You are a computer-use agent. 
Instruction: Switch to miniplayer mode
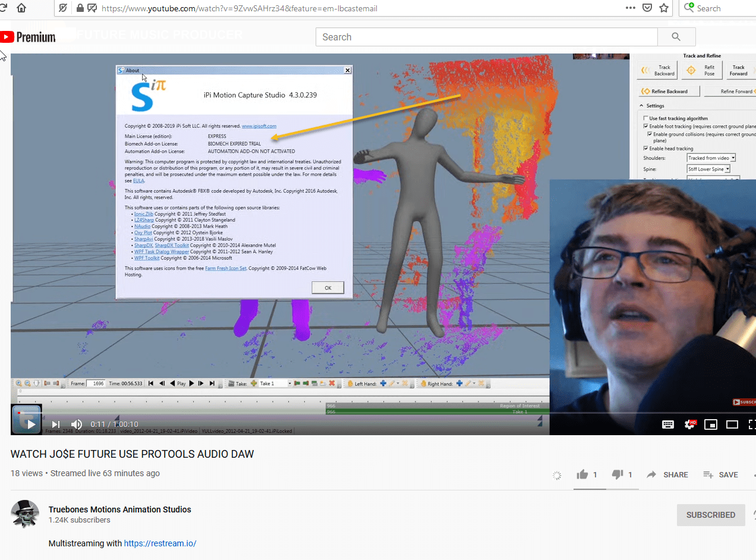point(711,424)
